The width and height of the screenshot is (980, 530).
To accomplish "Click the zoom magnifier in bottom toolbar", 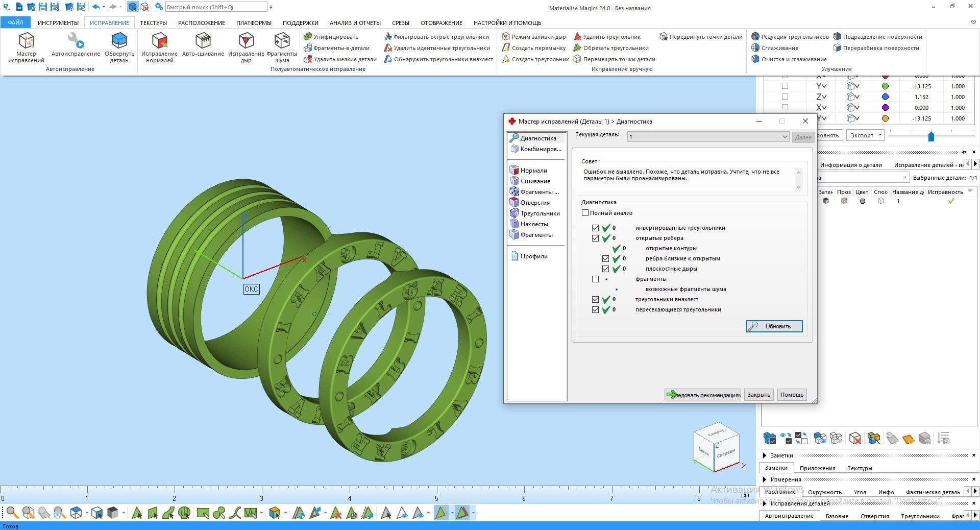I will click(x=12, y=512).
